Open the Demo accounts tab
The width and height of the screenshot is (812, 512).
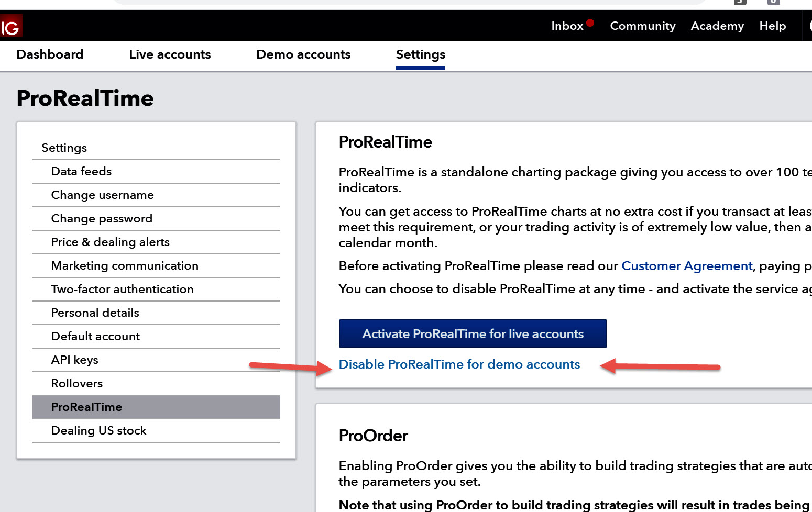303,54
